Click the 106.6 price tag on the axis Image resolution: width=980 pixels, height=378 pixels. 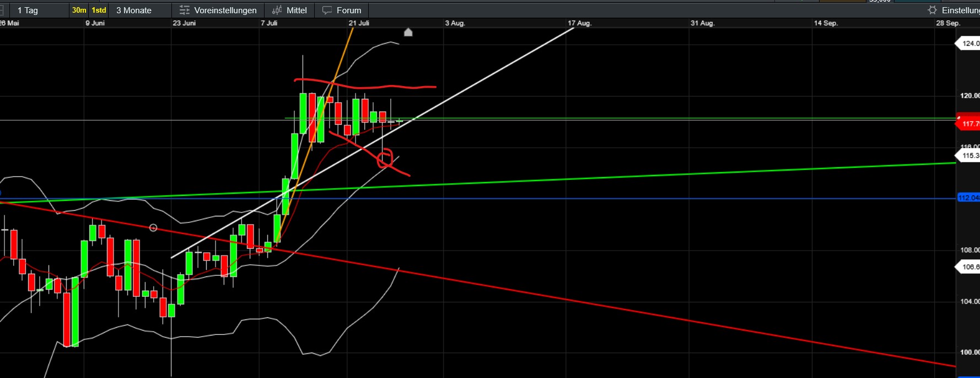coord(968,267)
